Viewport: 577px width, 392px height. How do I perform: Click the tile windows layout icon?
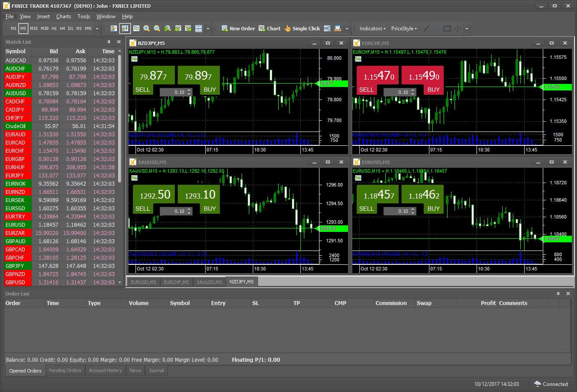point(199,29)
